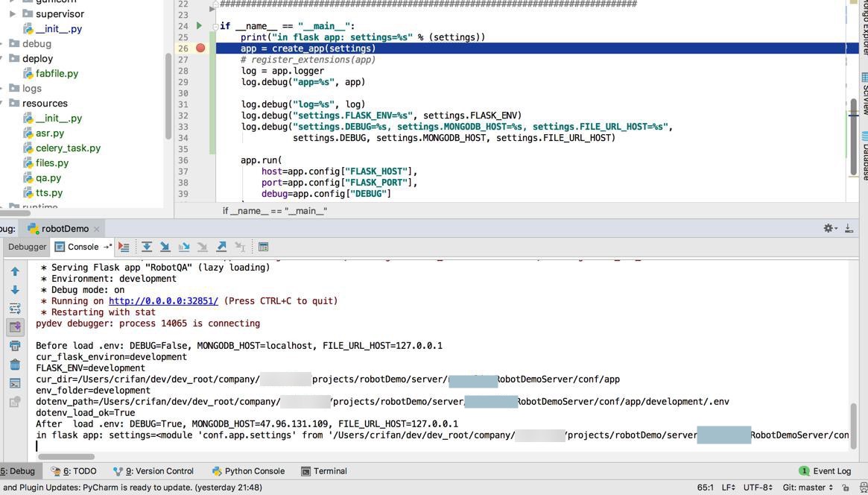Open the UTF-8 encoding dropdown
The width and height of the screenshot is (868, 495).
pyautogui.click(x=758, y=488)
